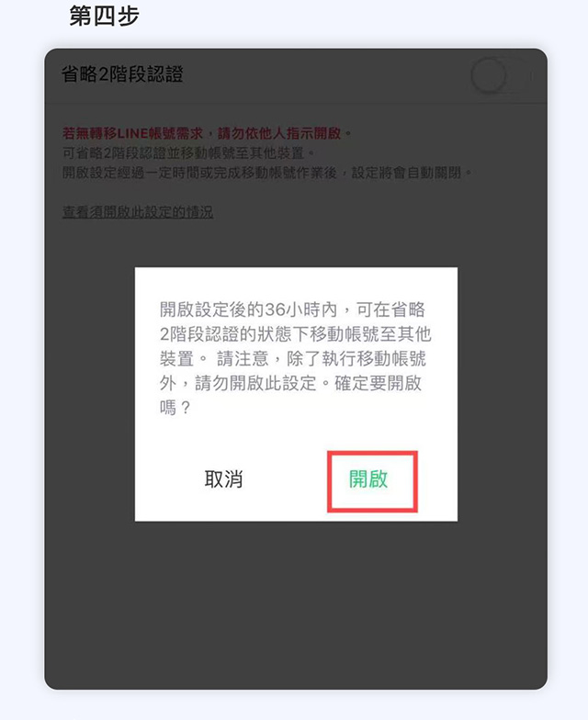Click the 開啟設定經過一定時間 description line
This screenshot has width=588, height=720.
pyautogui.click(x=266, y=173)
